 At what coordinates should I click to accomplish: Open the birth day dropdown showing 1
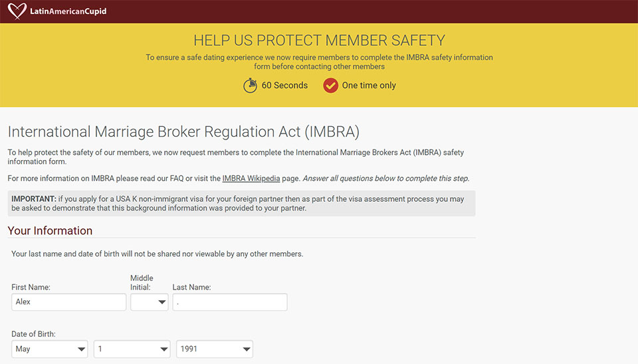coord(132,349)
